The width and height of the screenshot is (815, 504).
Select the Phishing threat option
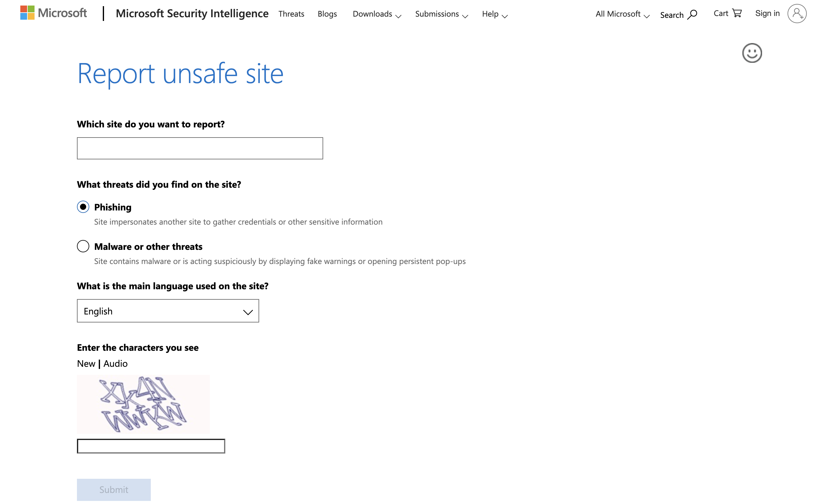click(x=83, y=207)
